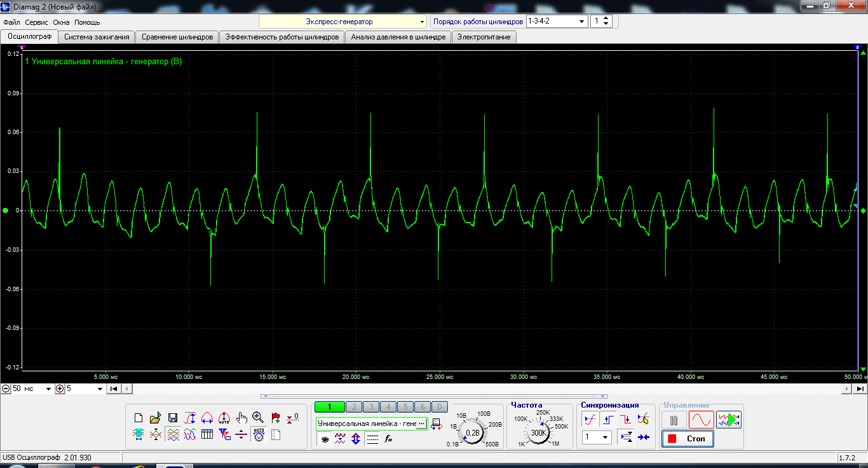Click the blue-purple vertical arrows icon
This screenshot has height=468, width=868.
point(356,438)
